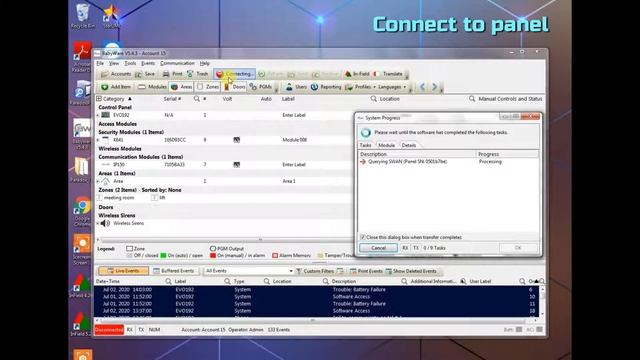Cancel the System Progress dialog
The height and width of the screenshot is (360, 640).
click(x=378, y=248)
